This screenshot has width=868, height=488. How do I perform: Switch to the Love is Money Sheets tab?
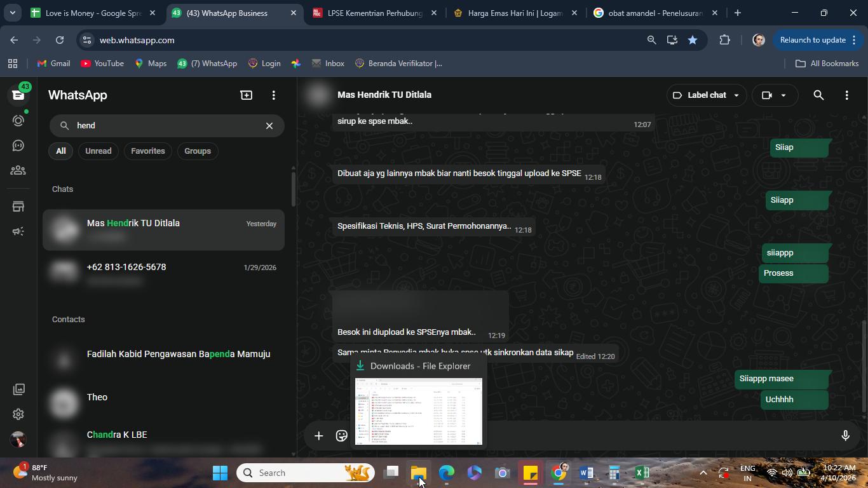point(93,13)
